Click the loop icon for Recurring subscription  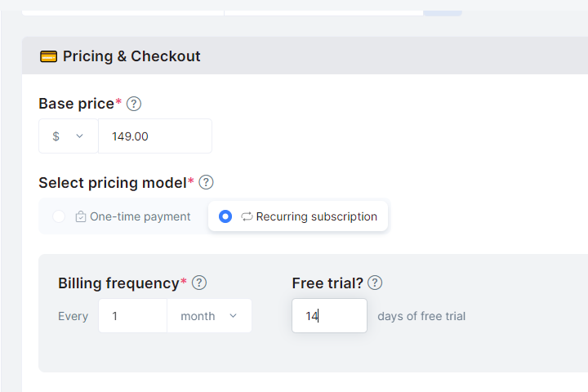point(247,217)
